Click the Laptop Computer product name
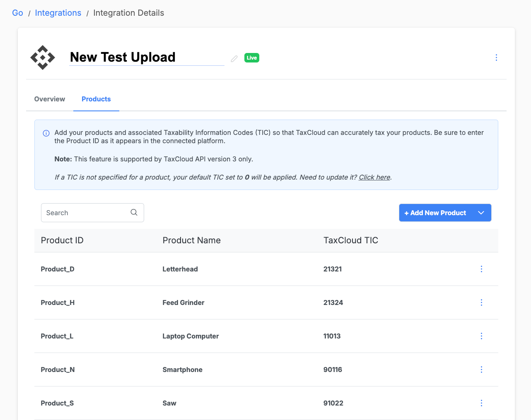This screenshot has width=531, height=420. click(x=191, y=336)
